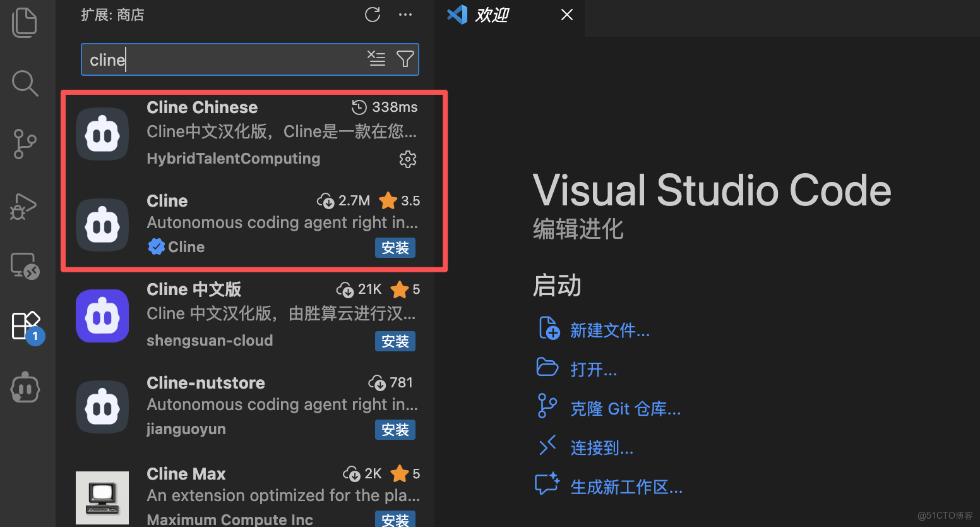Open Remote Explorer view in activity bar
Viewport: 980px width, 527px height.
25,266
